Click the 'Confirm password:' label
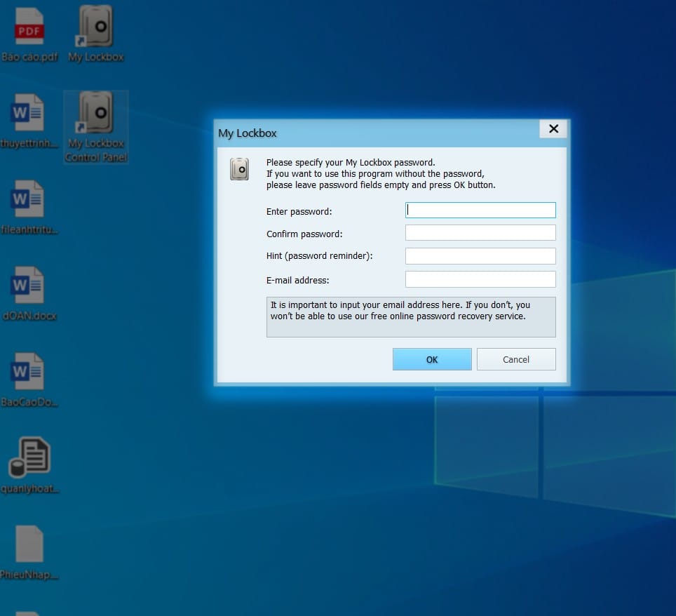Screen dimensions: 676x616 pyautogui.click(x=304, y=234)
